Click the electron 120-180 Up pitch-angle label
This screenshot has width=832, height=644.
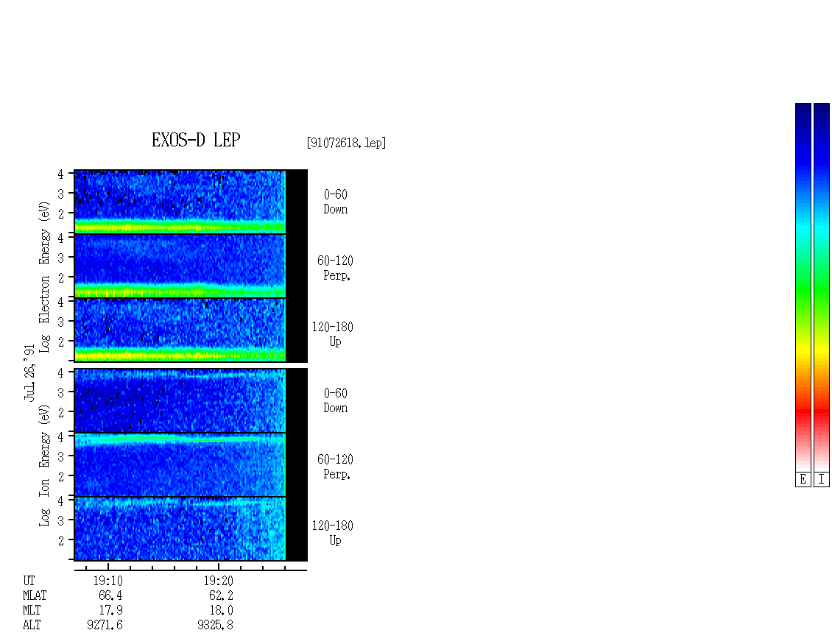tap(333, 334)
